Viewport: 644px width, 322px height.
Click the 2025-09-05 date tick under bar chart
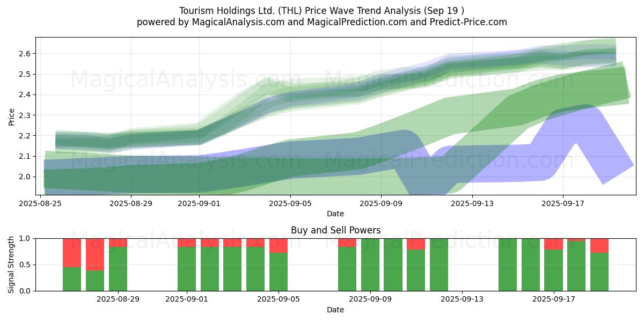(x=279, y=299)
